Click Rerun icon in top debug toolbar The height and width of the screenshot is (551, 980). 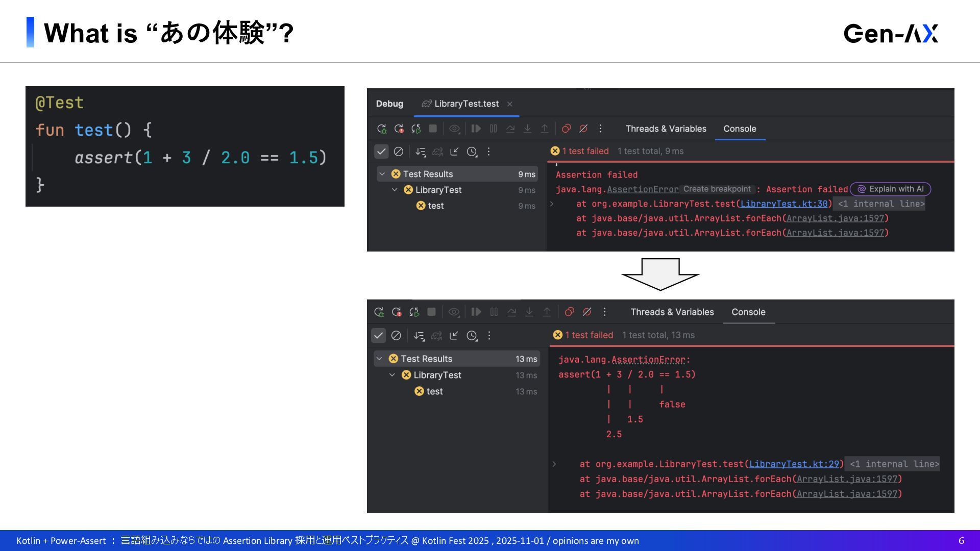381,129
